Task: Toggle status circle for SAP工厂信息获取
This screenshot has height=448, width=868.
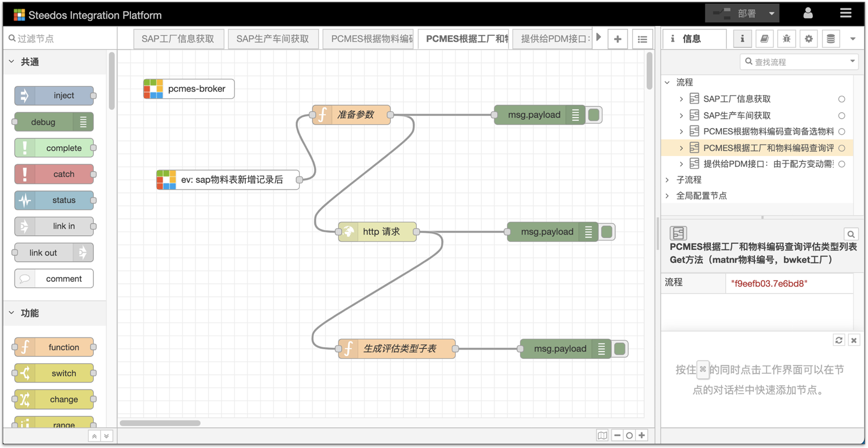Action: 842,99
